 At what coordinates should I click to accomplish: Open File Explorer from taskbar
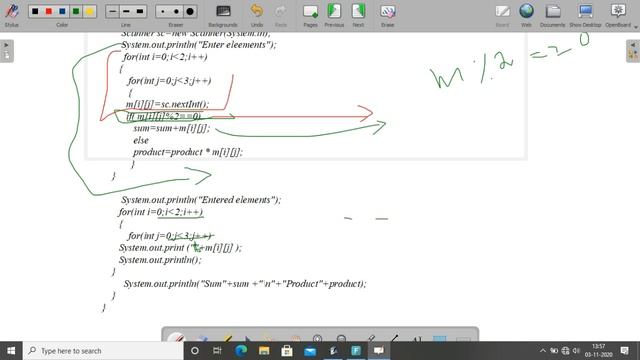point(264,351)
